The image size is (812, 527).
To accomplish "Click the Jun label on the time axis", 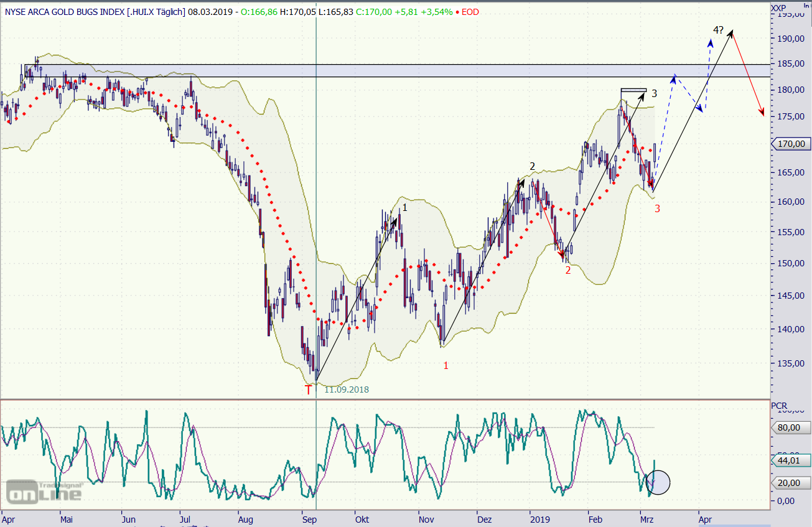I will (128, 518).
